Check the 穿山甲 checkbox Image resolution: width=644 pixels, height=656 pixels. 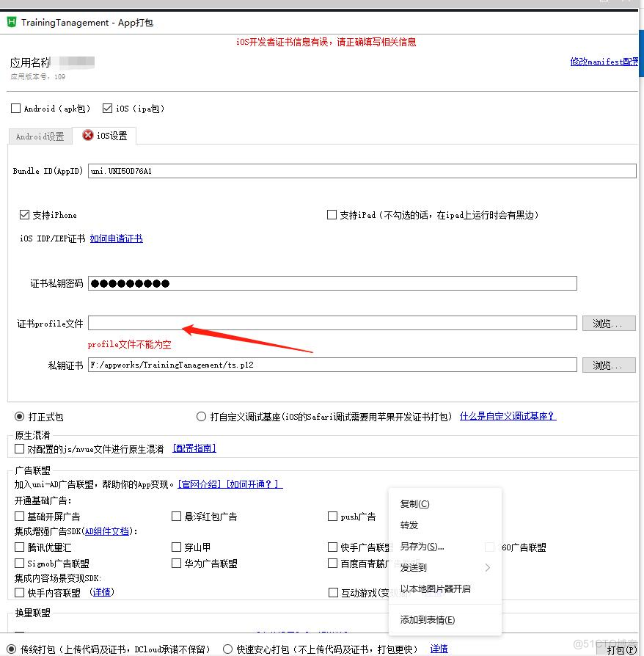(177, 547)
